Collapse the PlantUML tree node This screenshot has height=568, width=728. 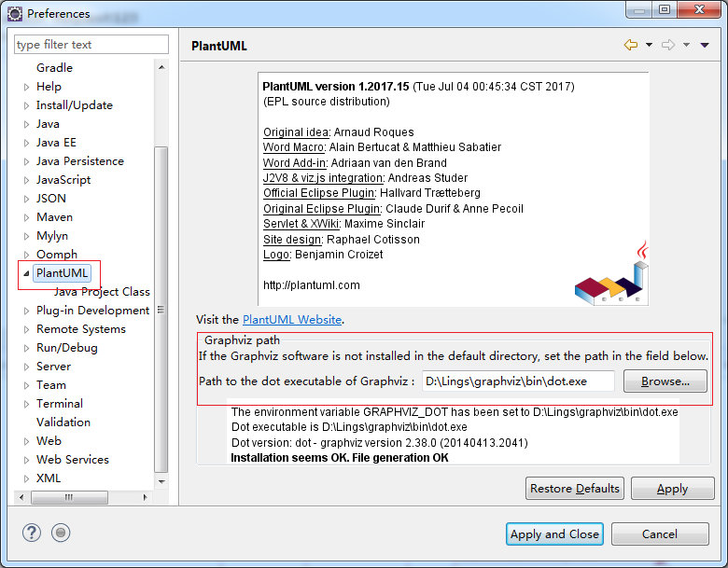tap(26, 273)
